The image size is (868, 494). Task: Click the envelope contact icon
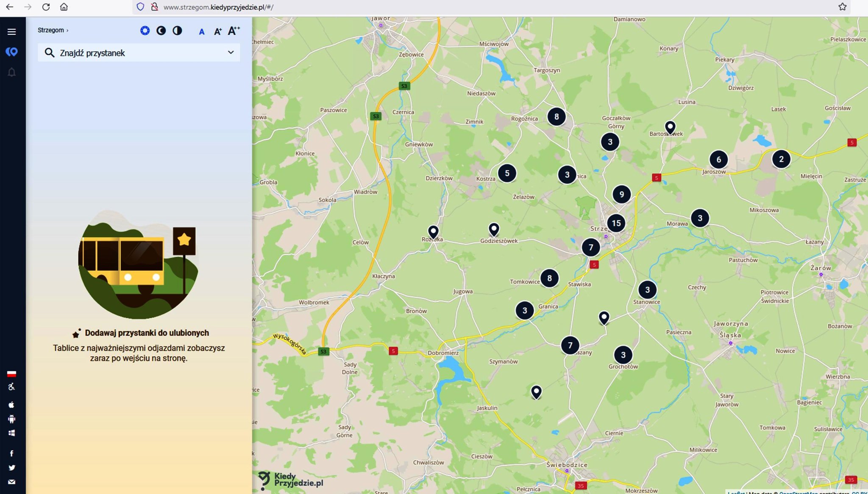(x=11, y=482)
